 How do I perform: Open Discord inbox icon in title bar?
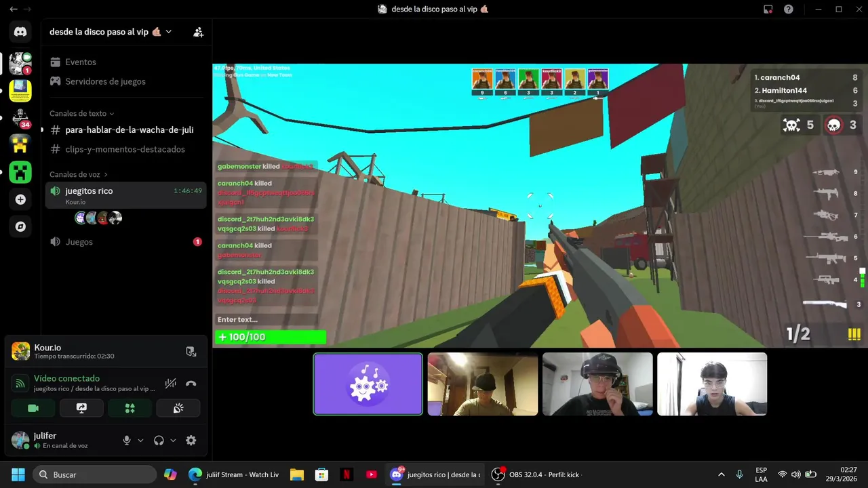(x=768, y=9)
